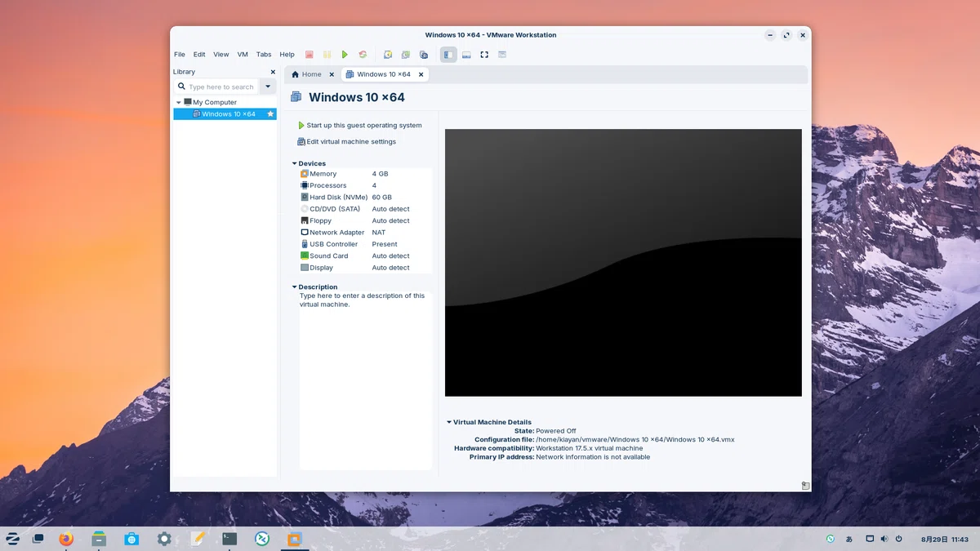The image size is (980, 551).
Task: Select the Sound Card device row
Action: pos(365,256)
